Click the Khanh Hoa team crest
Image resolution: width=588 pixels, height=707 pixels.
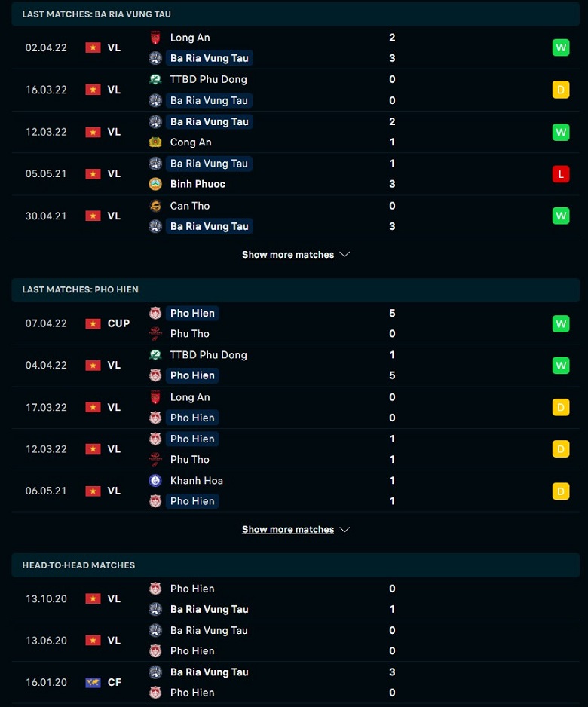tap(155, 481)
